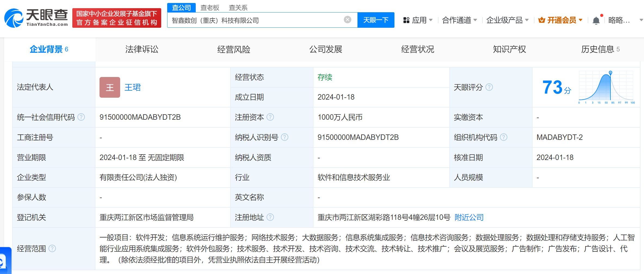This screenshot has width=644, height=274.
Task: Click the 应用 grid icon
Action: click(406, 20)
